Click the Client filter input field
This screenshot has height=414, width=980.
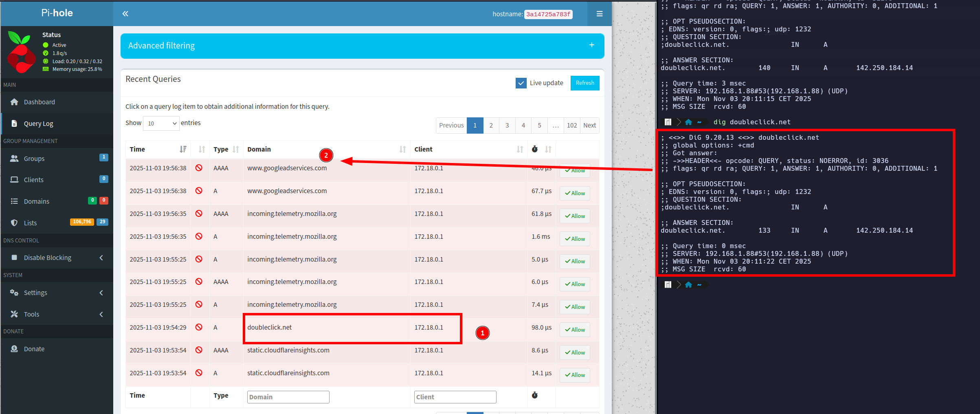point(455,397)
